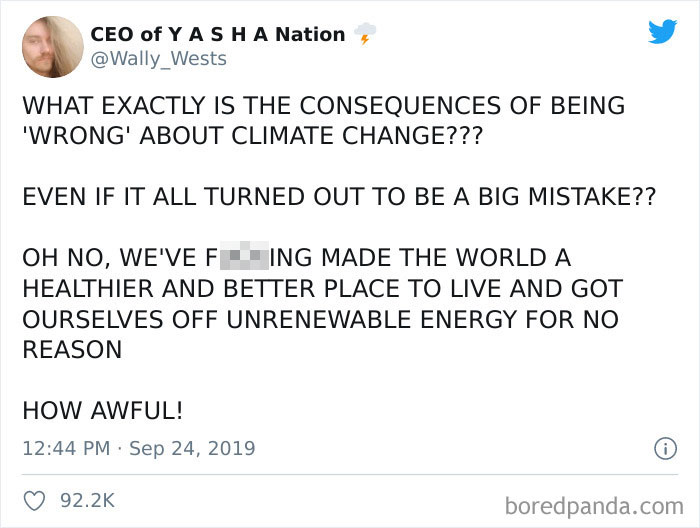
Task: Open the @Wally_Wests handle link
Action: point(158,59)
